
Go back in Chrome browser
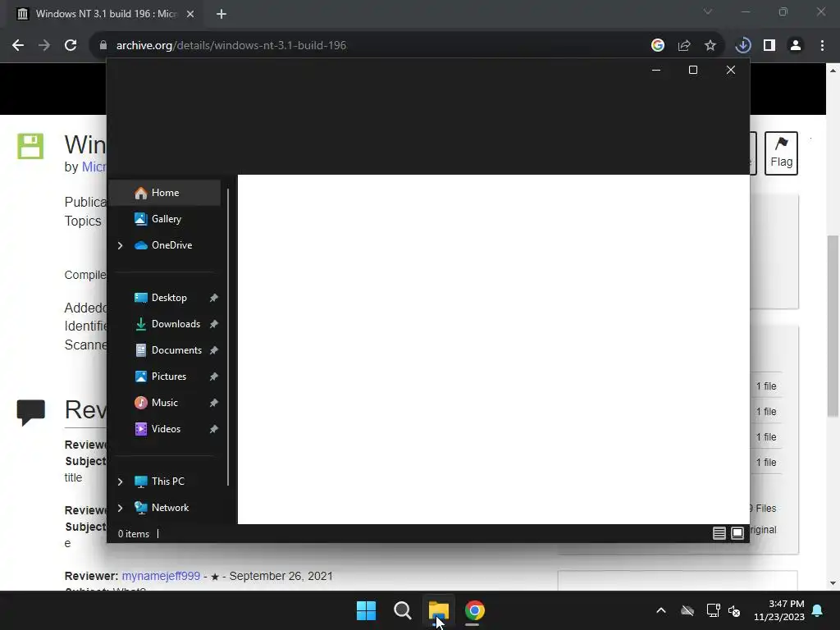(x=18, y=46)
